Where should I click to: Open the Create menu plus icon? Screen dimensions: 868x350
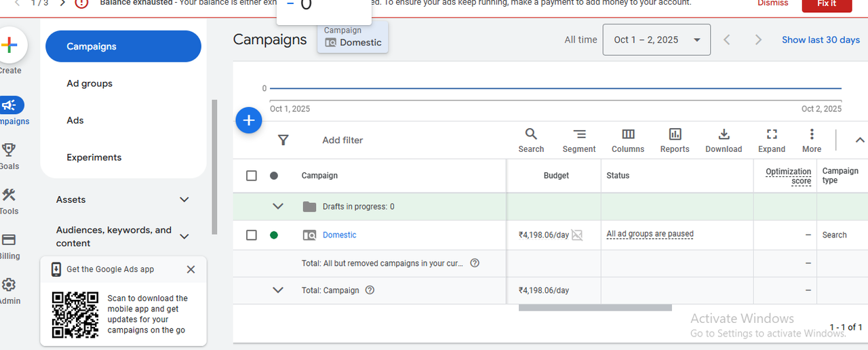point(9,46)
